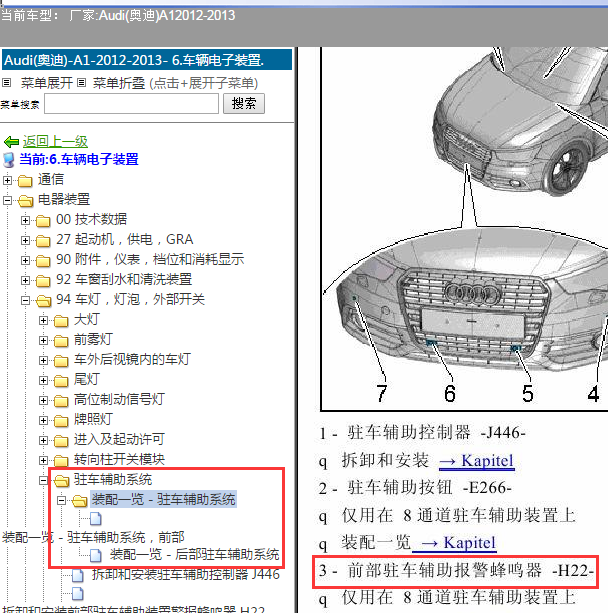Click the 前雾灯 folder icon
The image size is (608, 613).
(x=61, y=341)
